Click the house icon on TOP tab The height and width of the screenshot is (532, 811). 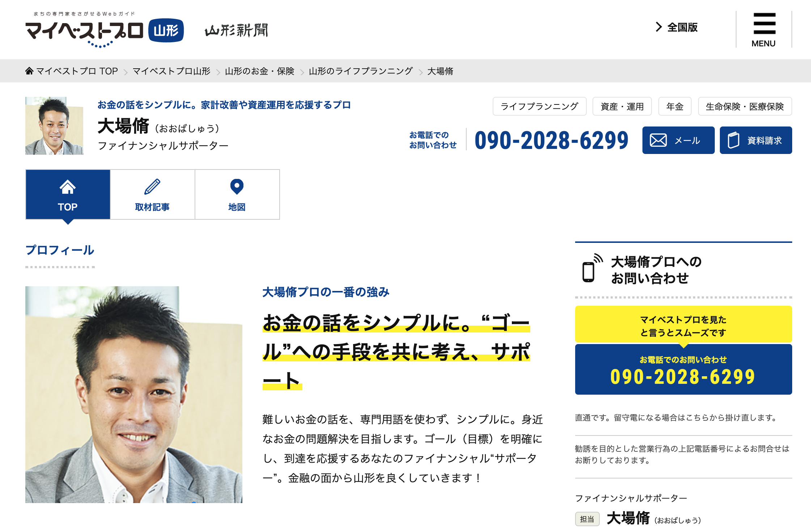pyautogui.click(x=68, y=187)
